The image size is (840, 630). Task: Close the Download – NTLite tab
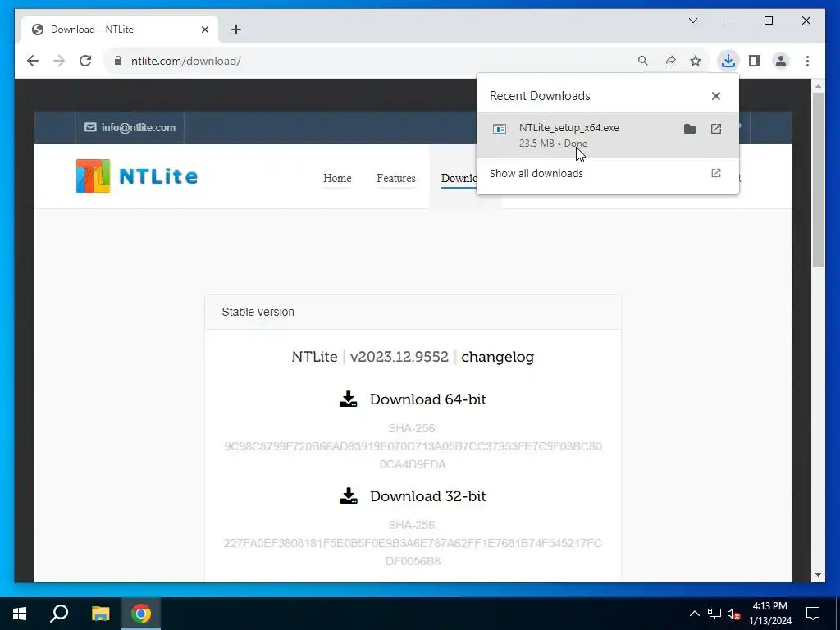[x=204, y=30]
